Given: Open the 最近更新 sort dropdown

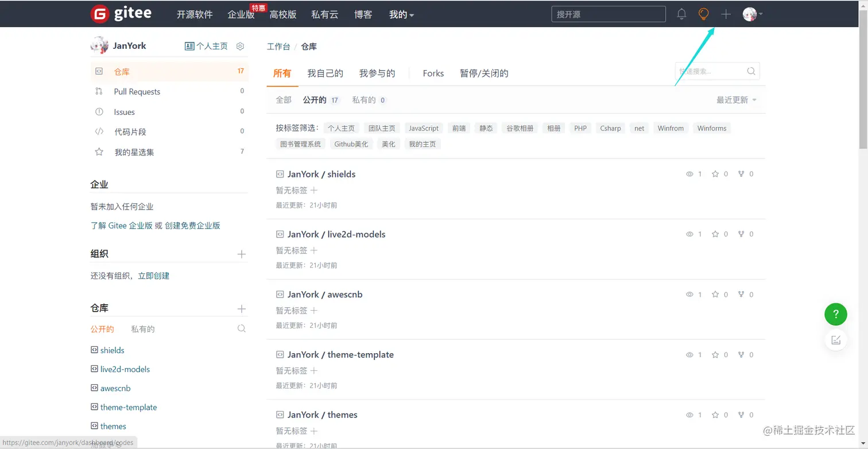Looking at the screenshot, I should coord(737,100).
